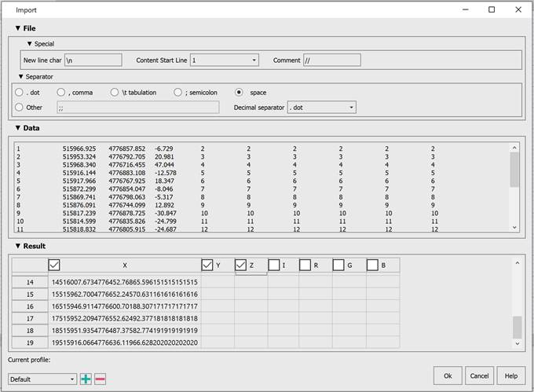The image size is (534, 392).
Task: Open Help for the Import dialog
Action: [511, 376]
